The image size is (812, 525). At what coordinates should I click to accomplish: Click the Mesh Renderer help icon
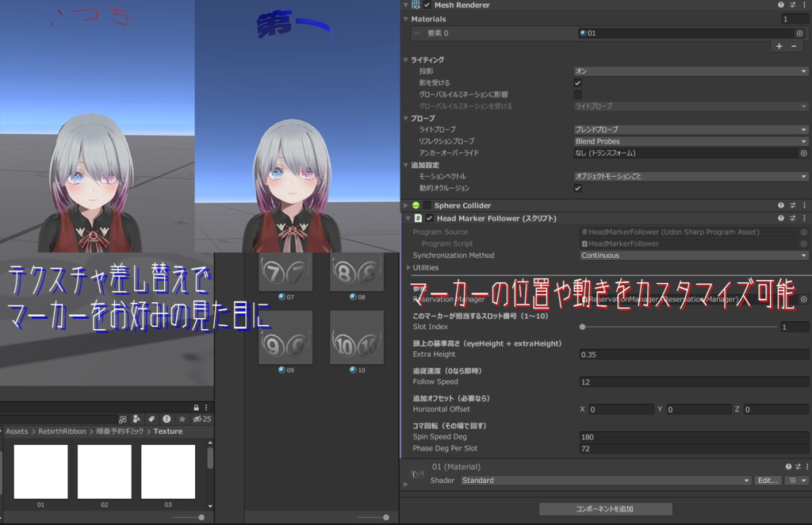(781, 5)
